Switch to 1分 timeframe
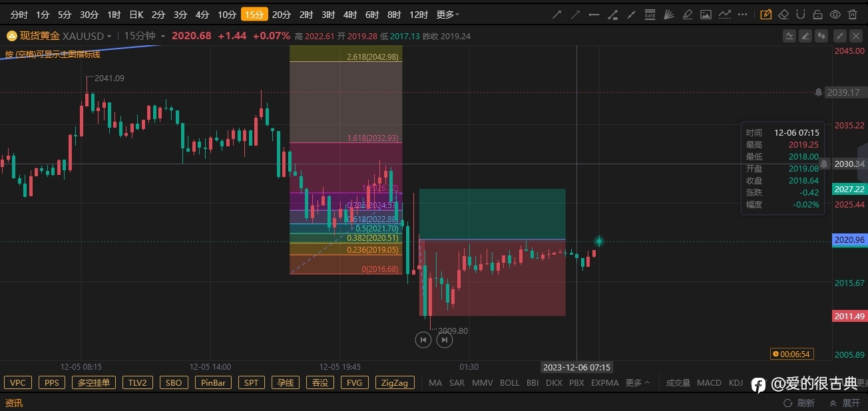This screenshot has width=868, height=411. point(43,15)
